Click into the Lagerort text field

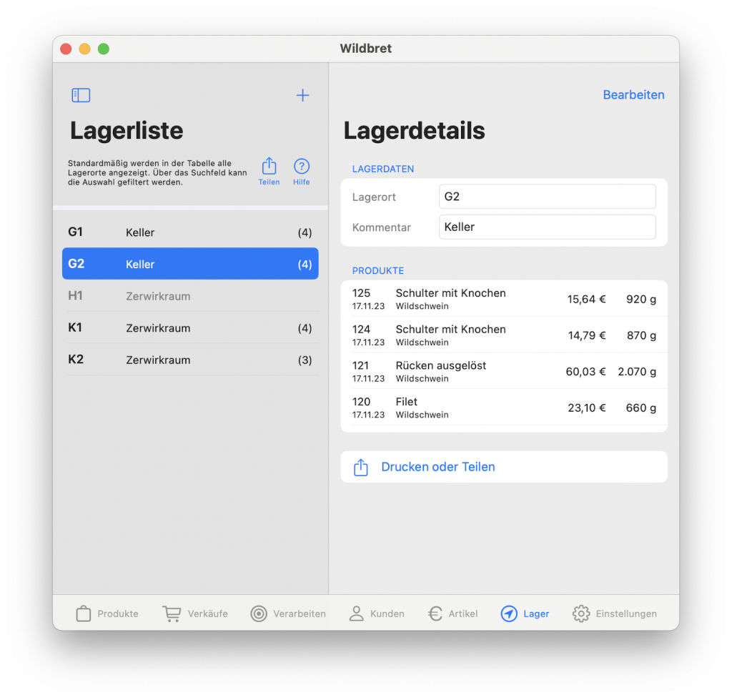[547, 197]
